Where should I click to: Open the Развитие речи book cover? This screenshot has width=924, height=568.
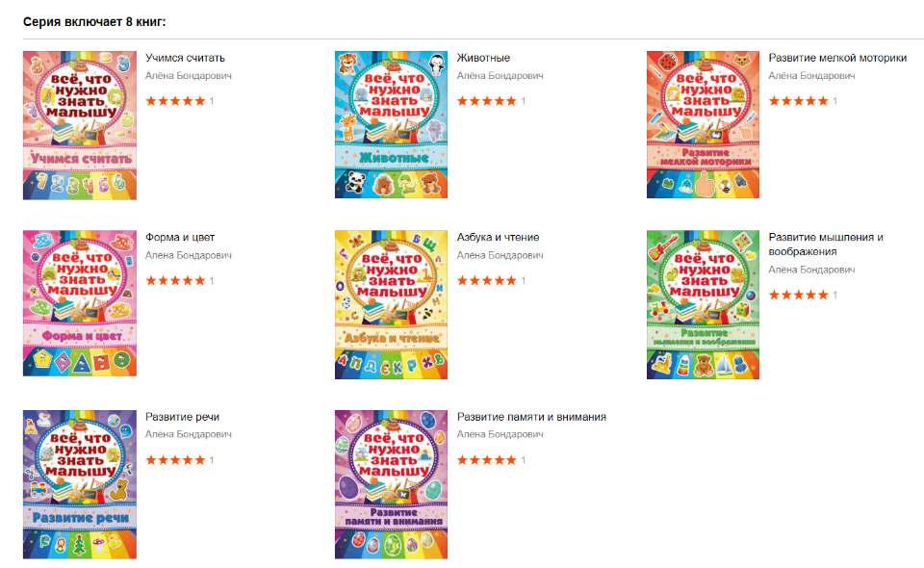point(80,484)
